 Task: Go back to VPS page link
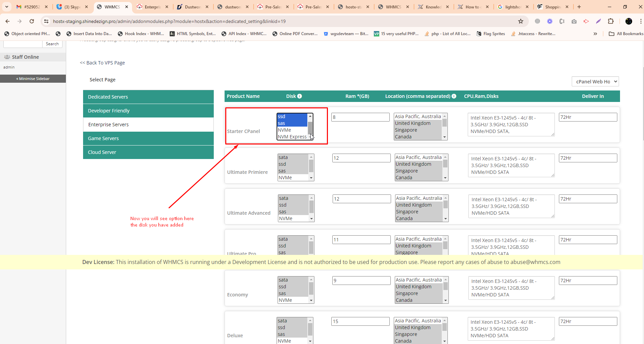pos(102,63)
